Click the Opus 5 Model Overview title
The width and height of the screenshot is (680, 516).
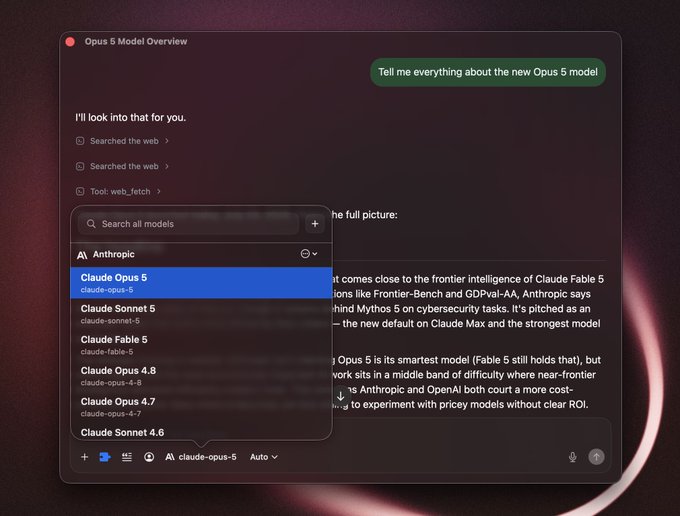136,41
